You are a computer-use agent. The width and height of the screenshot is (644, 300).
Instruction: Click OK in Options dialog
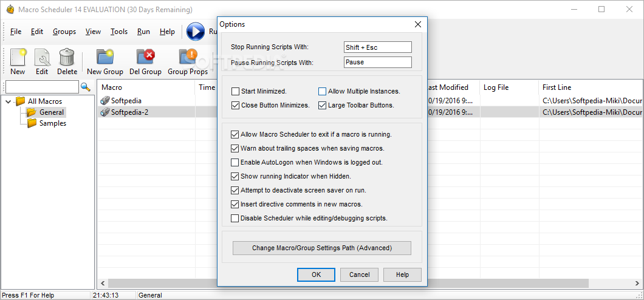317,274
